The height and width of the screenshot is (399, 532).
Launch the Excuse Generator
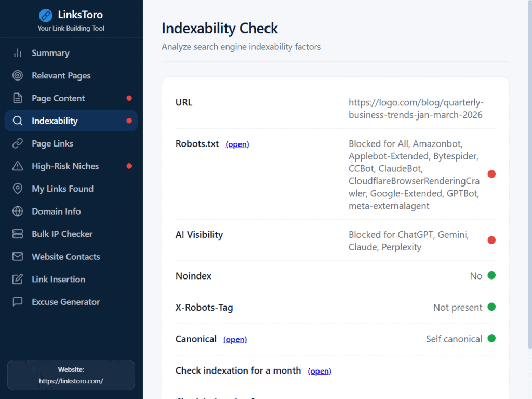(71, 302)
